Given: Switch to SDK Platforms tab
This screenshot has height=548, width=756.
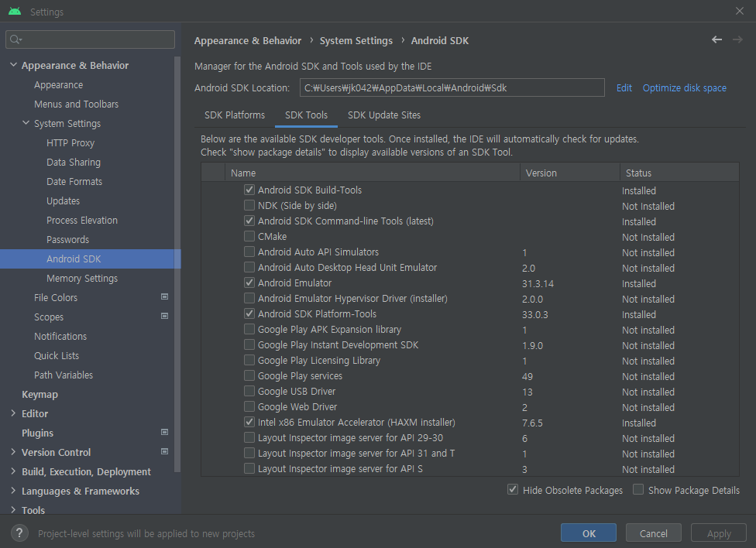Looking at the screenshot, I should pos(235,115).
